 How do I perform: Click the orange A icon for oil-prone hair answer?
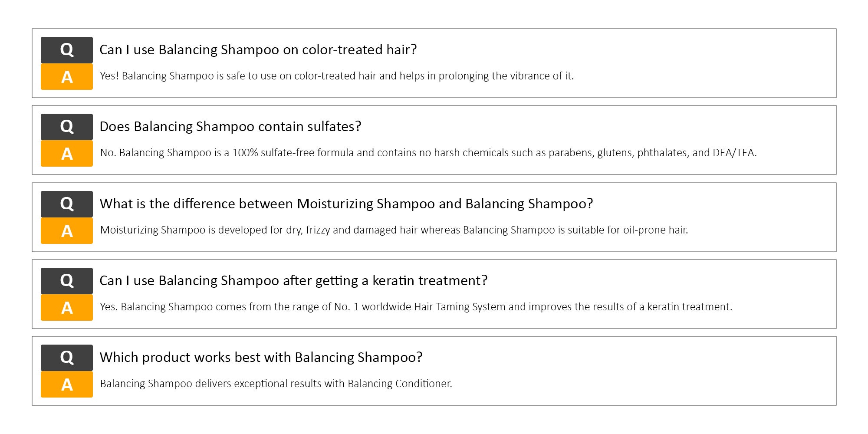67,231
